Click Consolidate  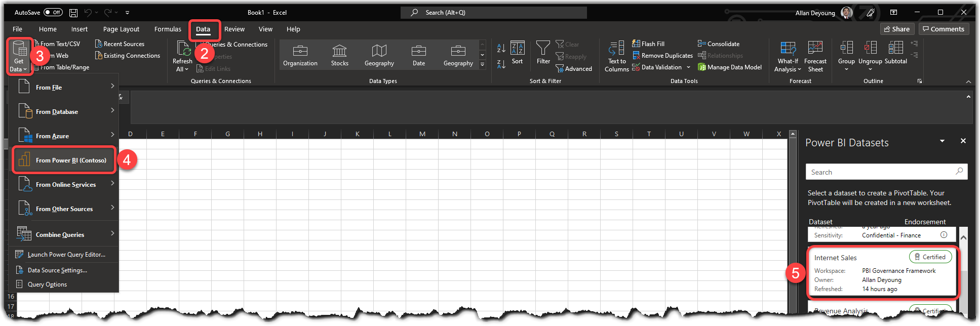(x=719, y=44)
